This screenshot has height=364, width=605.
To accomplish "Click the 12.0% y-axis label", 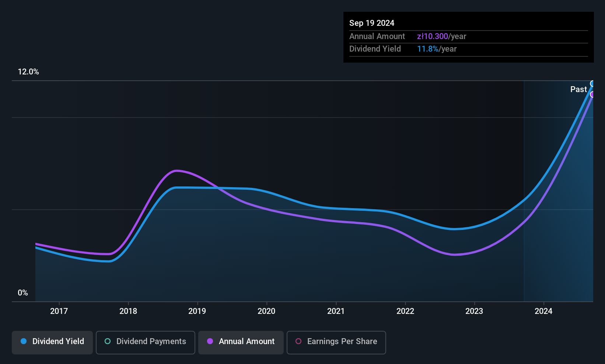I will pos(28,72).
